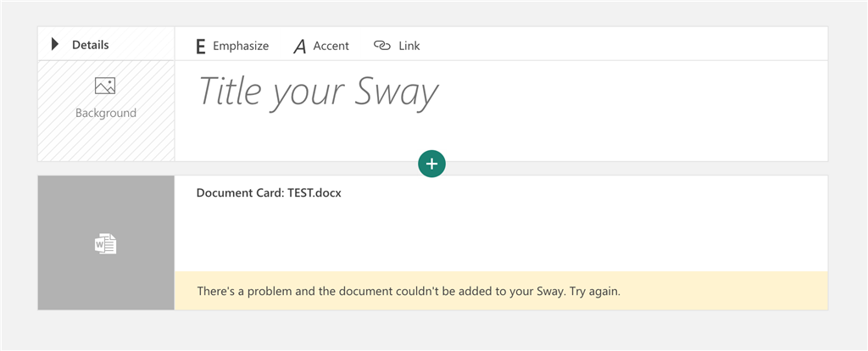Image resolution: width=868 pixels, height=351 pixels.
Task: Click the Background picture icon
Action: (104, 86)
